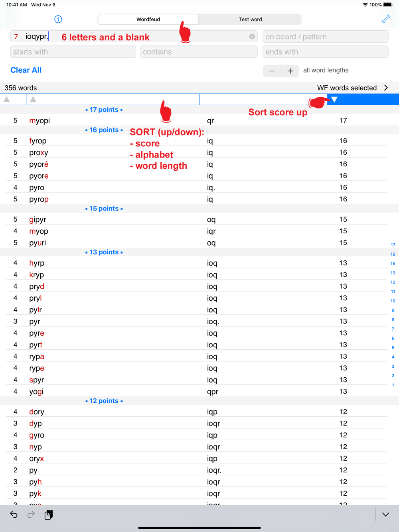Jump to 11 in the score index
This screenshot has height=532, width=399.
393,292
